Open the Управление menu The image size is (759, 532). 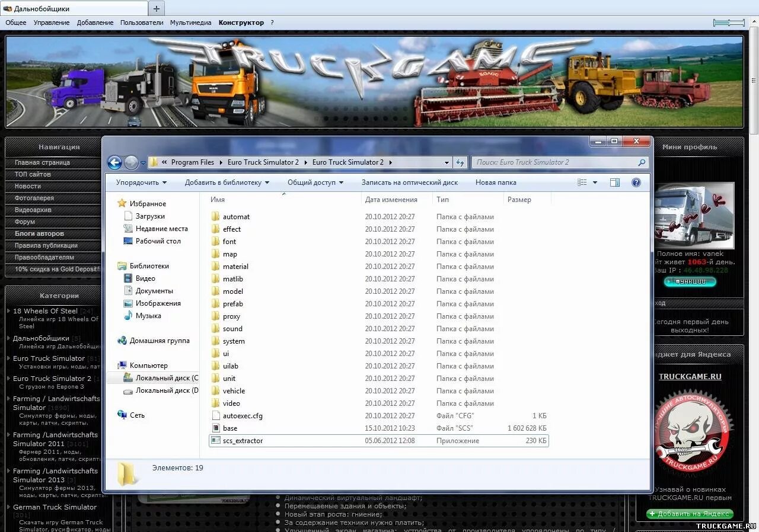(x=52, y=23)
